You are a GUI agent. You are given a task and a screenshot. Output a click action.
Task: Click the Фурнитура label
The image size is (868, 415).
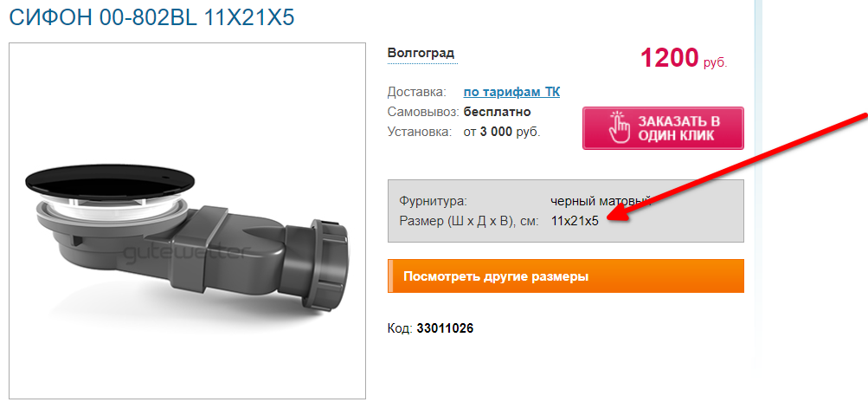coord(433,201)
